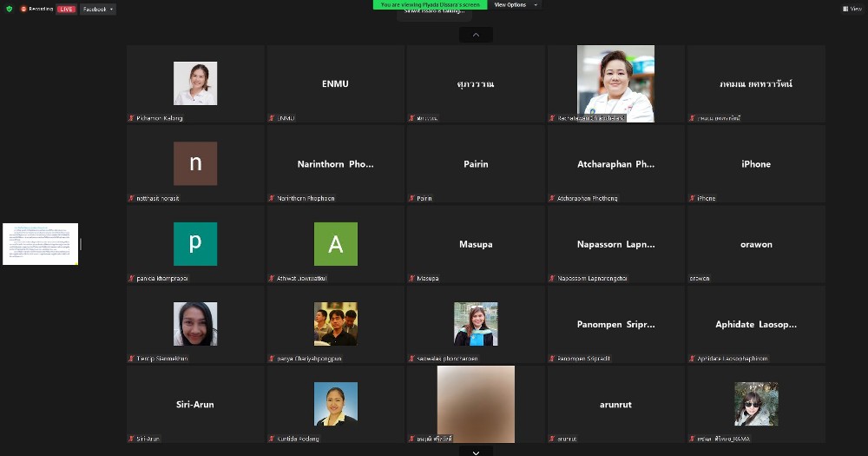Open the View Options menu
The width and height of the screenshot is (868, 456).
(x=516, y=5)
